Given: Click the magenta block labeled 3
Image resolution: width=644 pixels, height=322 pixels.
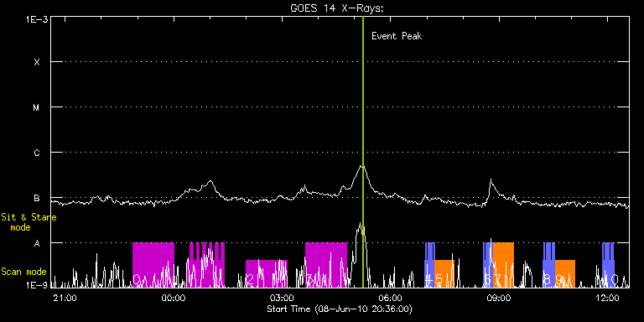Looking at the screenshot, I should tap(326, 265).
